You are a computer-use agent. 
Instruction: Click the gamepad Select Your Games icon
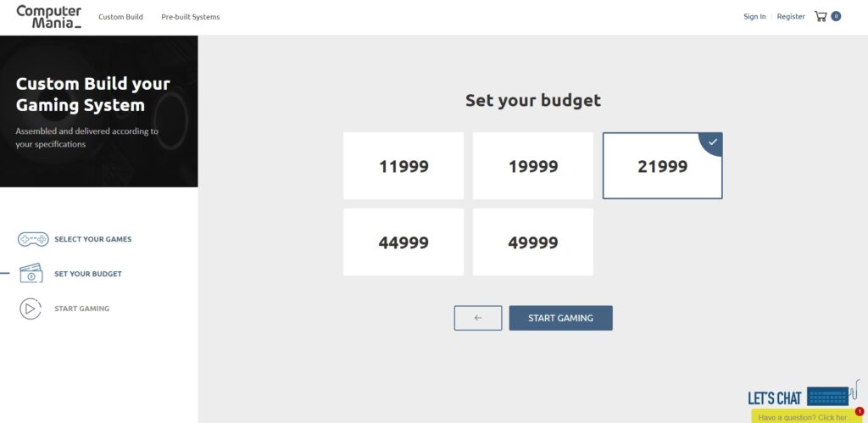click(x=33, y=239)
